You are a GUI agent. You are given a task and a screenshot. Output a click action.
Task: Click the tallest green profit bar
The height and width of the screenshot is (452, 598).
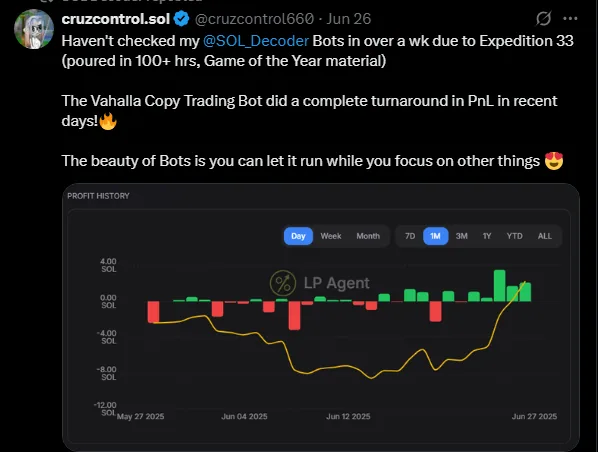click(x=500, y=286)
